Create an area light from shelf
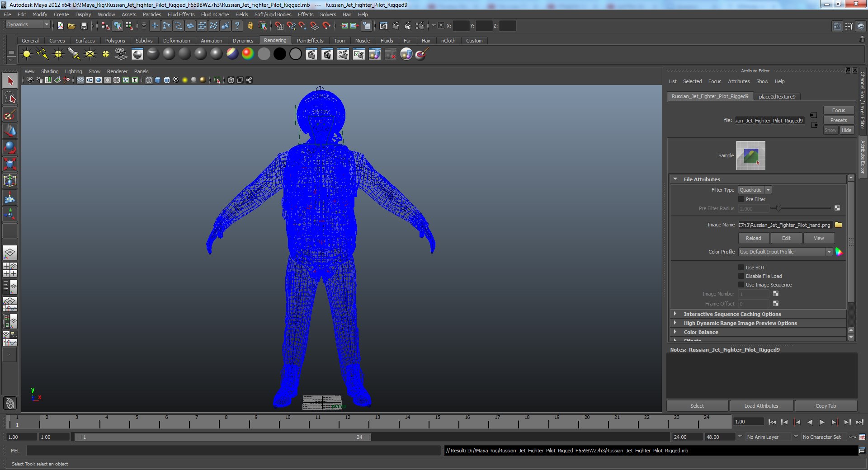The height and width of the screenshot is (470, 868). tap(90, 54)
